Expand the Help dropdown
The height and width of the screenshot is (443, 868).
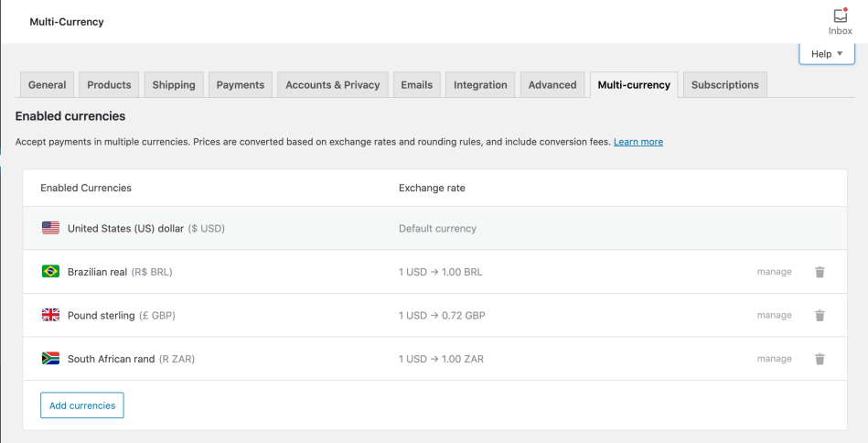click(826, 54)
